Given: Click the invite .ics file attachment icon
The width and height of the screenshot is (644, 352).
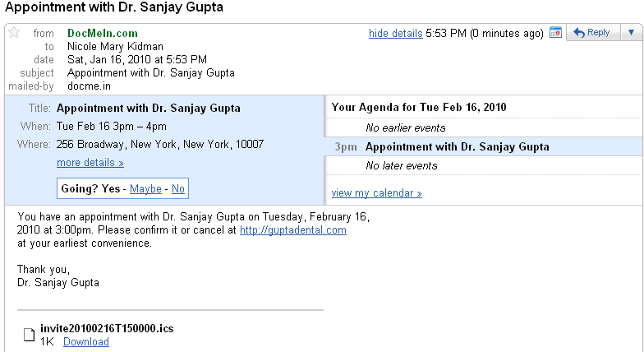Looking at the screenshot, I should click(x=29, y=335).
